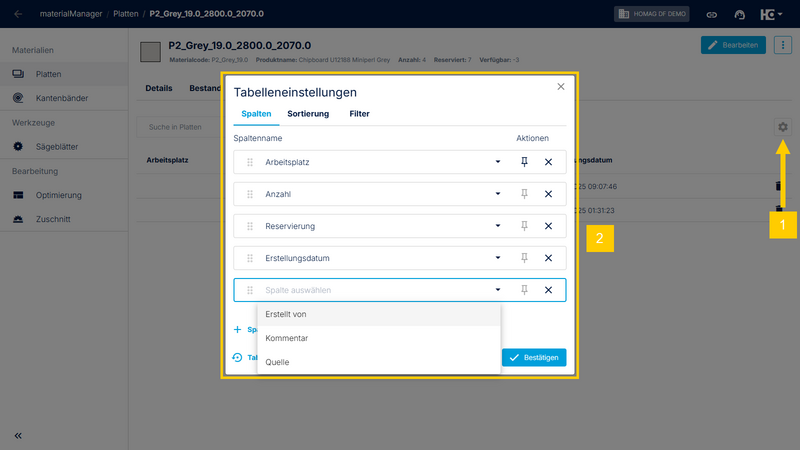Viewport: 800px width, 450px height.
Task: Select Kantenbänder in sidebar
Action: pos(64,98)
